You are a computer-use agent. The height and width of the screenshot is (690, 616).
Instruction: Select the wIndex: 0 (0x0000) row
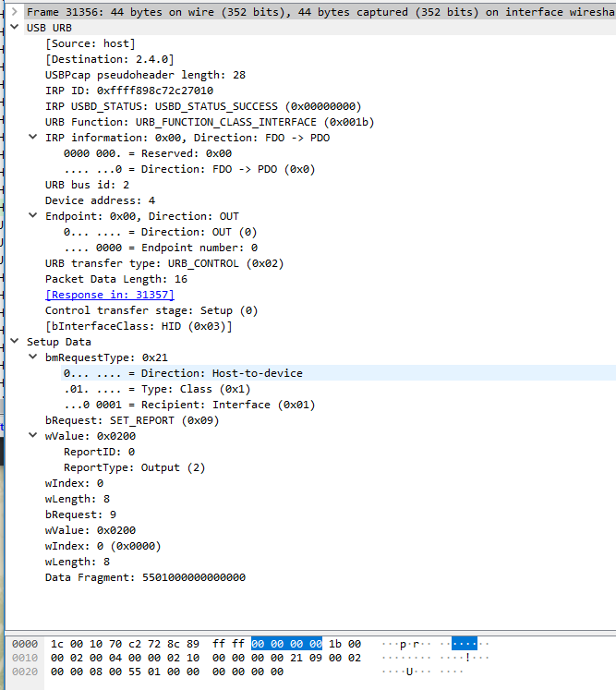103,546
